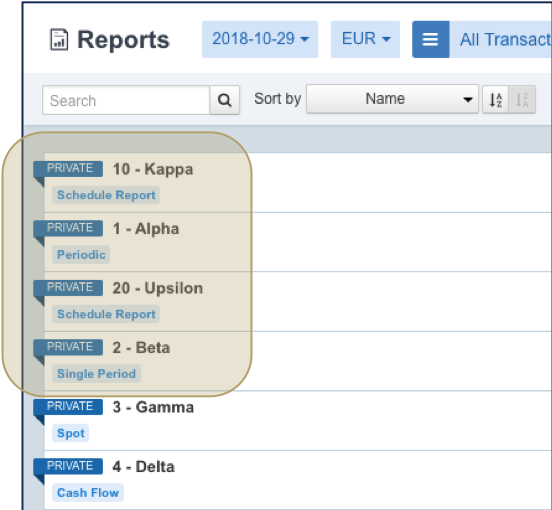Click the Reports page icon
This screenshot has width=552, height=510.
[59, 39]
